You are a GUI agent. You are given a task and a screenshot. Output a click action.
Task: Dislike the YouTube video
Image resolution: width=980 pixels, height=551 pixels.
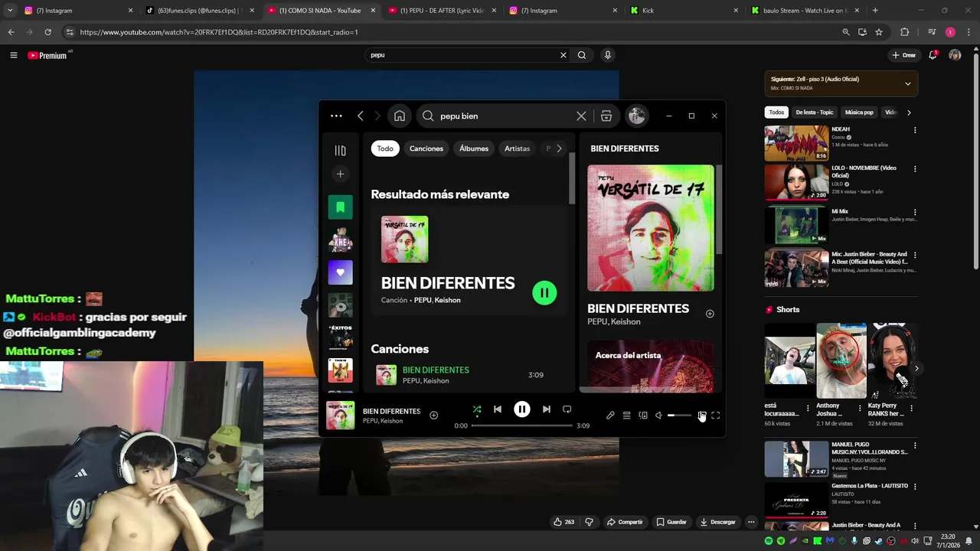[x=589, y=522]
